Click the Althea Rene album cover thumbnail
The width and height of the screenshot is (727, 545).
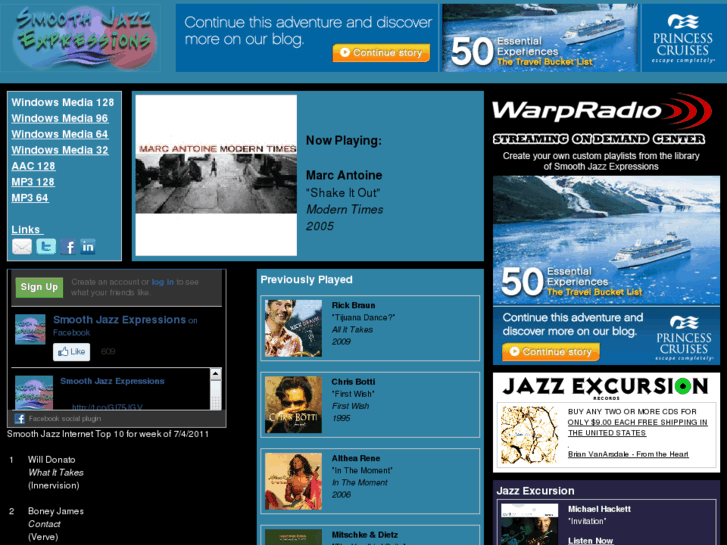click(293, 481)
